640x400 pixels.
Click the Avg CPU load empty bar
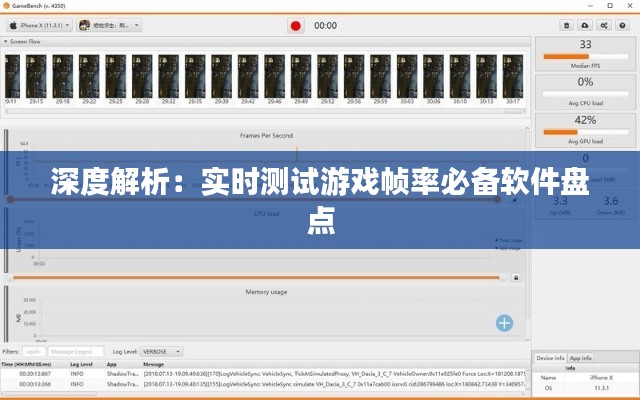pos(586,94)
